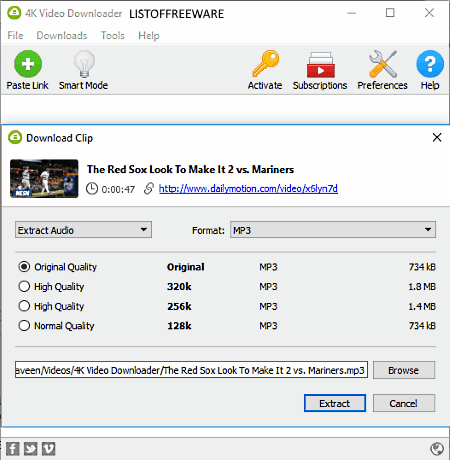Maximize the 4K Video Downloader window
Viewport: 450px width, 460px height.
tap(390, 13)
